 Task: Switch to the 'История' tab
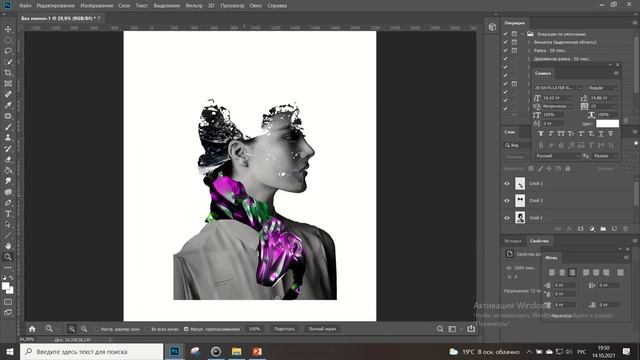tap(513, 241)
